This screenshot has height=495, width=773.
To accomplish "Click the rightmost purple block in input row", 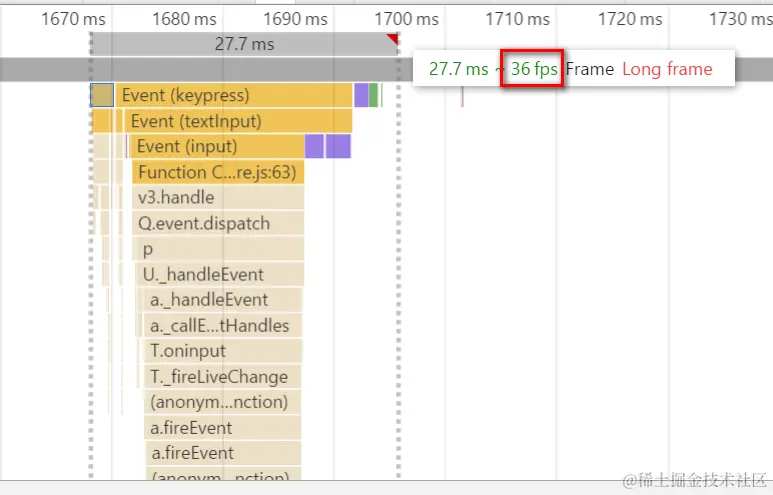I will point(338,146).
